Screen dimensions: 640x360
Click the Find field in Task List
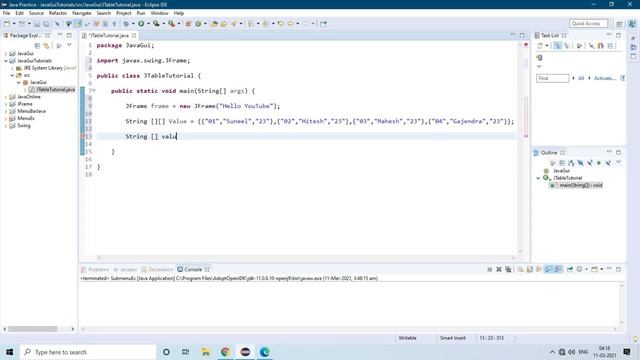point(552,78)
